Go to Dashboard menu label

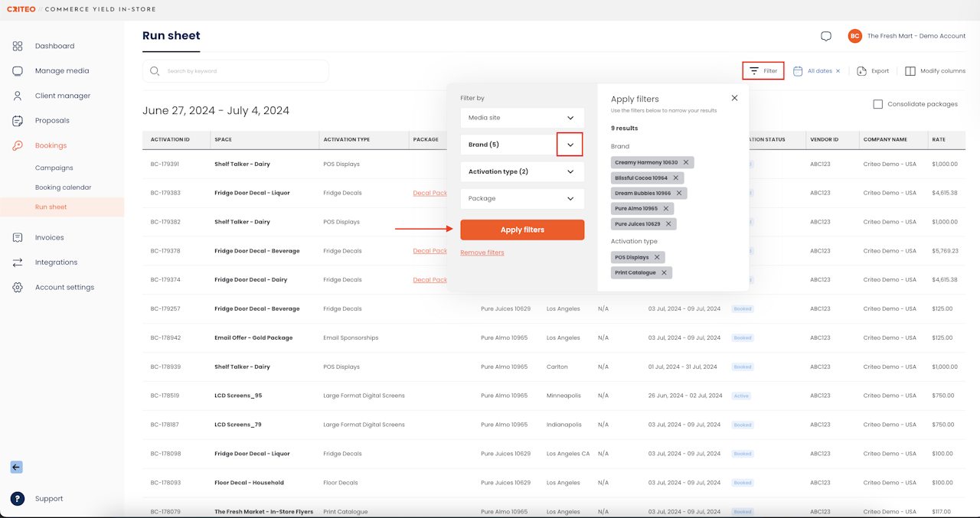click(54, 46)
